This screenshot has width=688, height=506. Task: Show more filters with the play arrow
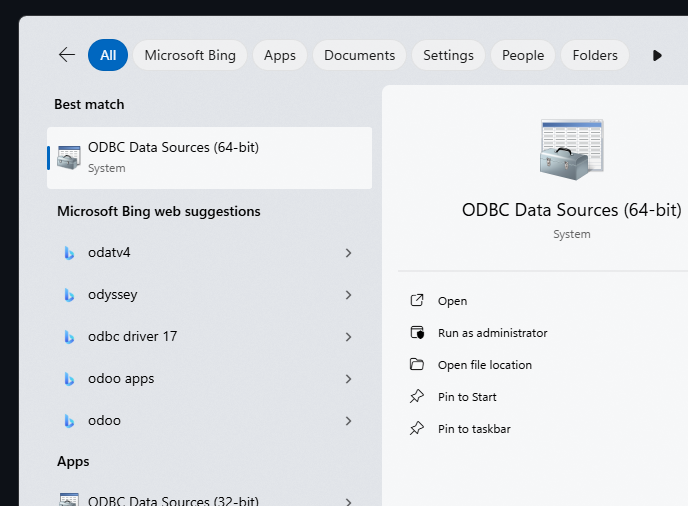tap(657, 55)
